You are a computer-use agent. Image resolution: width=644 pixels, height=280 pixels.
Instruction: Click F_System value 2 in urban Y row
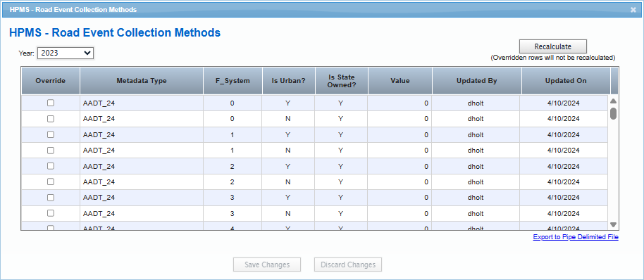point(233,166)
